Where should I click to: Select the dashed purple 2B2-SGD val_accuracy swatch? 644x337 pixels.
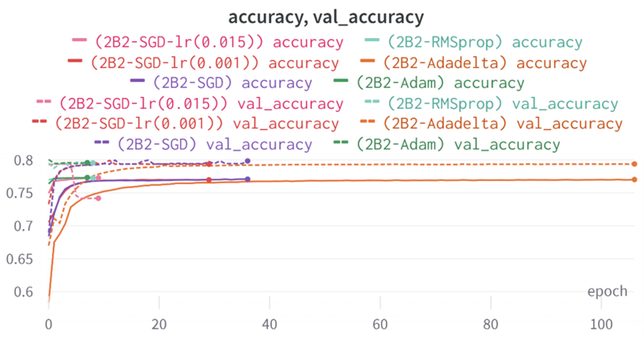pyautogui.click(x=102, y=142)
